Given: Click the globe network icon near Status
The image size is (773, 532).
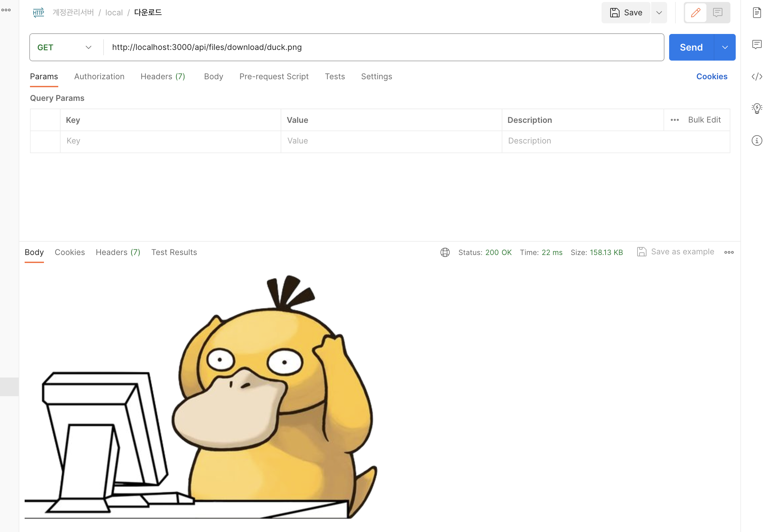Looking at the screenshot, I should (x=445, y=252).
